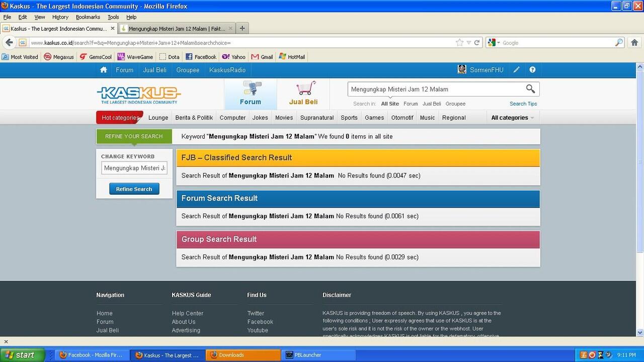Open Groupee in top navigation

(x=188, y=70)
